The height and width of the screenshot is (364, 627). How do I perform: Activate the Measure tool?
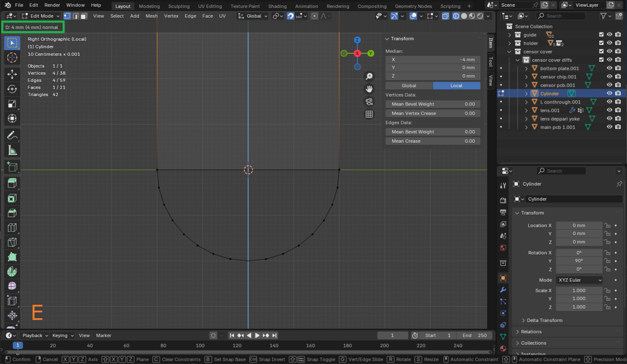click(x=12, y=151)
